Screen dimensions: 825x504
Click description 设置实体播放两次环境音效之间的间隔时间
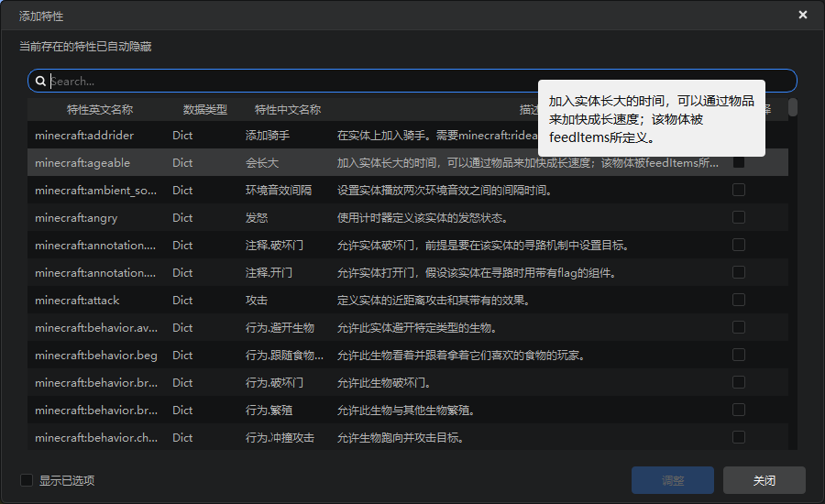(445, 190)
